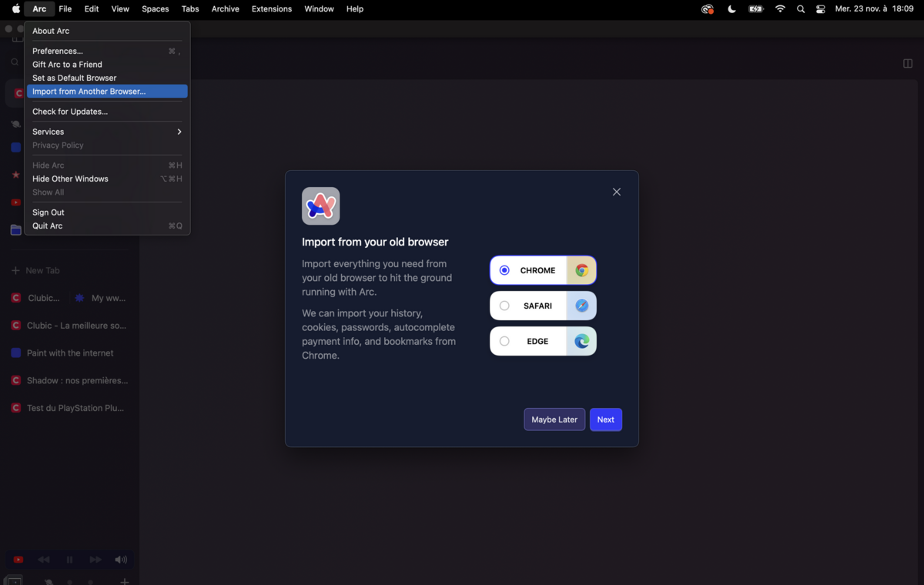The height and width of the screenshot is (585, 924).
Task: Click Sign Out in the Arc menu
Action: click(107, 212)
